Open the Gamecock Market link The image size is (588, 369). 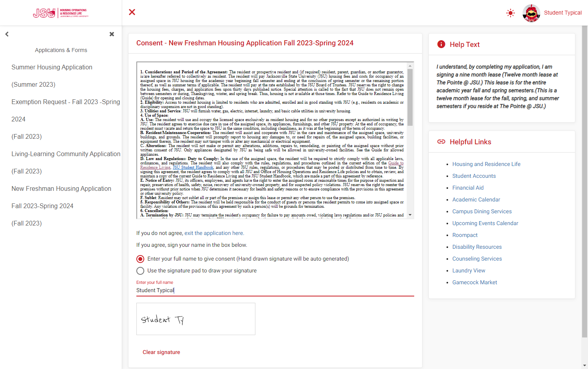(474, 282)
